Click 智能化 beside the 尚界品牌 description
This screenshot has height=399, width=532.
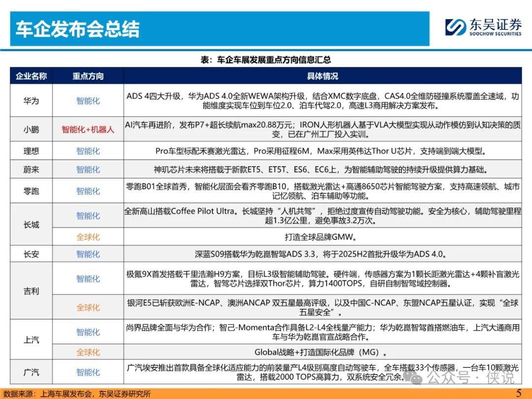(x=88, y=332)
